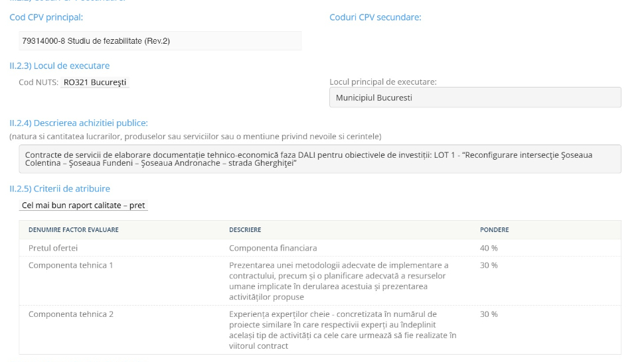Click the Cod NUTS label
The width and height of the screenshot is (644, 362).
coord(39,82)
